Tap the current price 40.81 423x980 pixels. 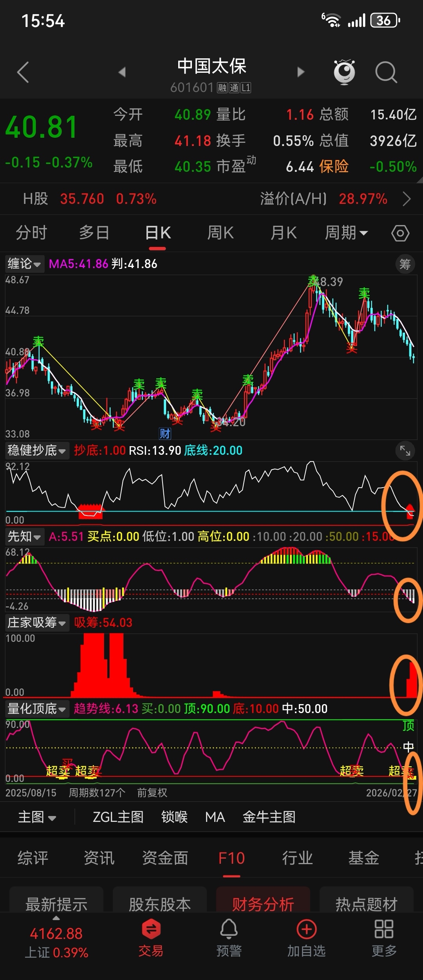41,128
